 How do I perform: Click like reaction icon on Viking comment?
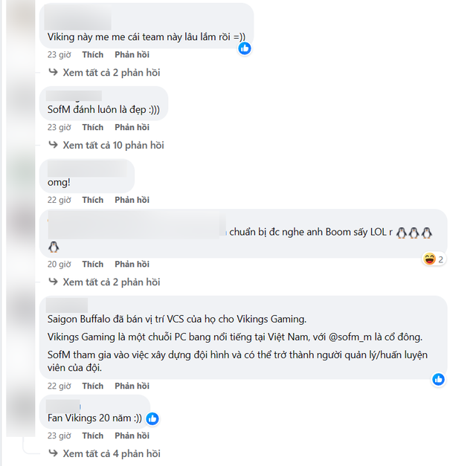[x=245, y=48]
